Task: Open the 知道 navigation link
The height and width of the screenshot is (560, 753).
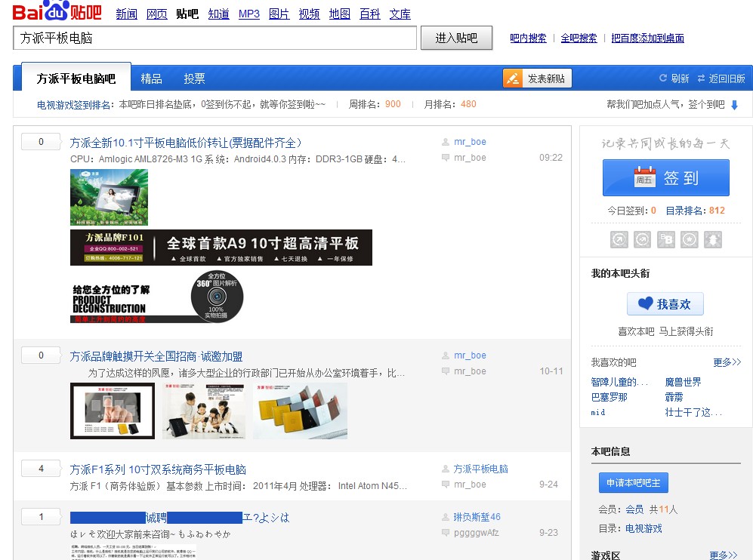Action: [218, 14]
